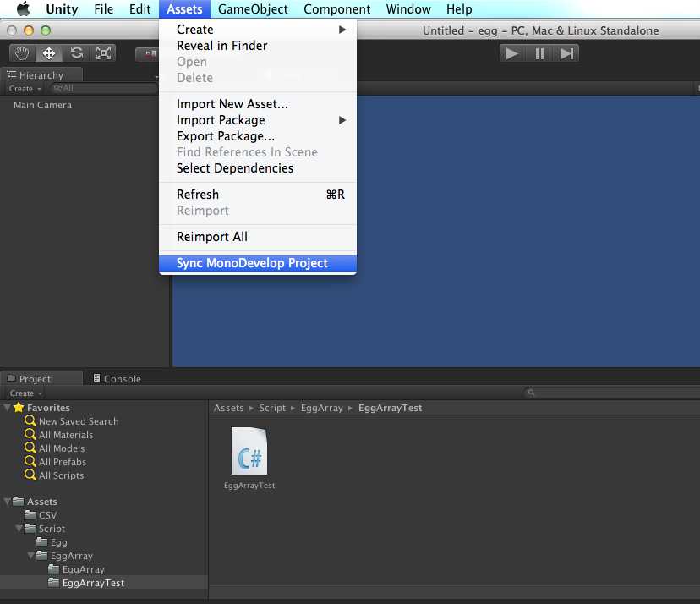Image resolution: width=700 pixels, height=604 pixels.
Task: Click EggArray in the breadcrumb path
Action: [x=322, y=408]
